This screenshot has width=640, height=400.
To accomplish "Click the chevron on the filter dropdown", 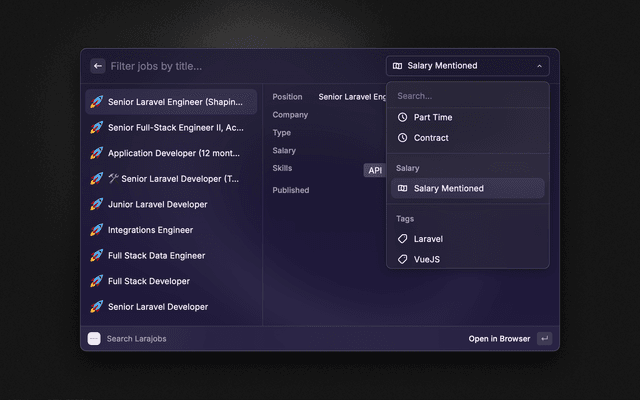I will (540, 66).
